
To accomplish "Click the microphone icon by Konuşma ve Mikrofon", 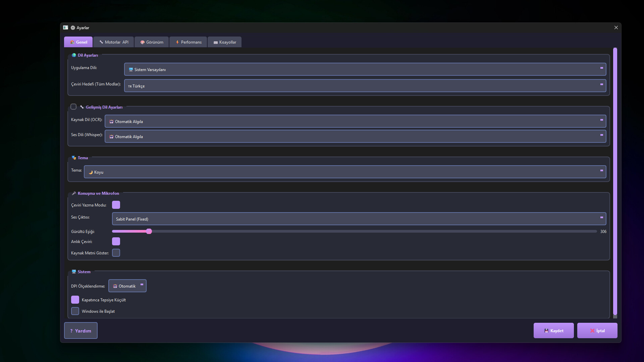I will tap(74, 193).
